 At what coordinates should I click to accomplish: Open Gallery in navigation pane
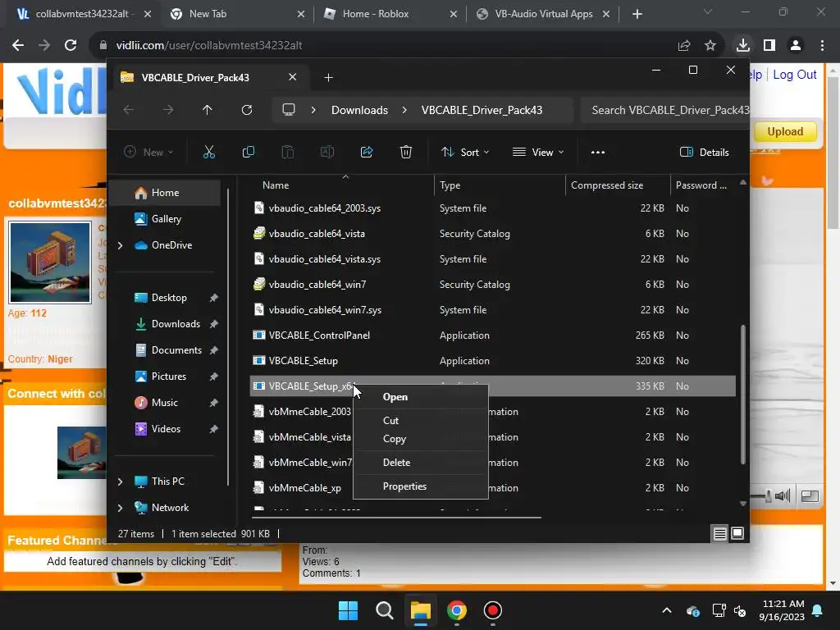[x=166, y=219]
